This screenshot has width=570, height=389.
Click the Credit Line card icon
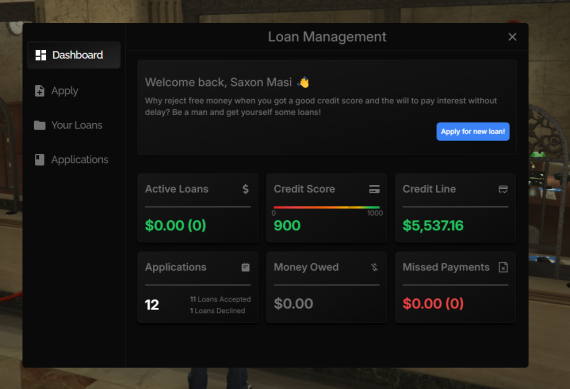click(x=503, y=189)
